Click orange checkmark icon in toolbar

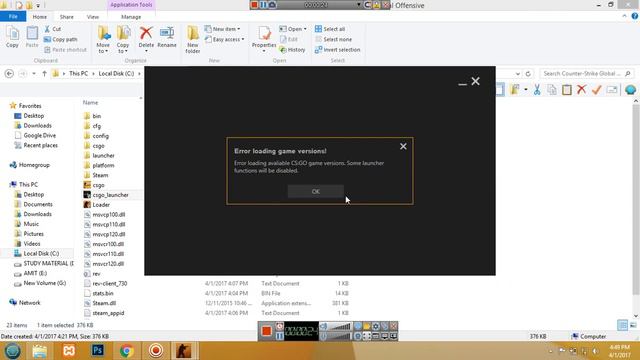pyautogui.click(x=597, y=89)
